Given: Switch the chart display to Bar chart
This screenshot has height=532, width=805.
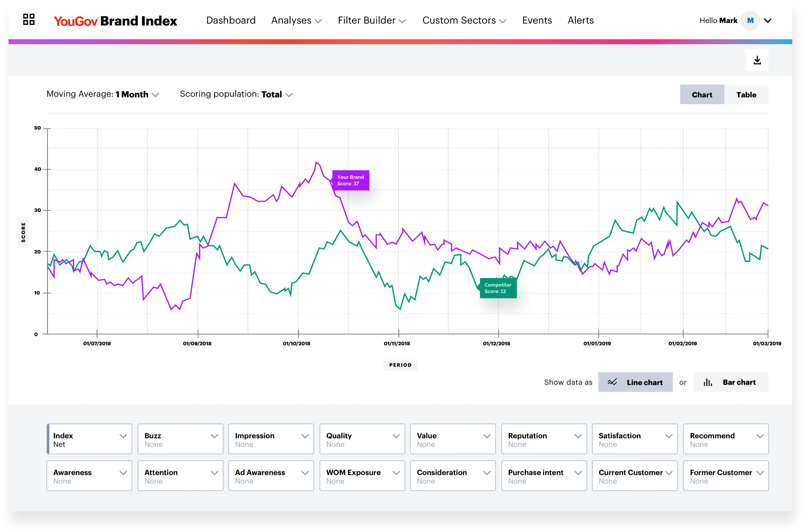Looking at the screenshot, I should (x=731, y=382).
